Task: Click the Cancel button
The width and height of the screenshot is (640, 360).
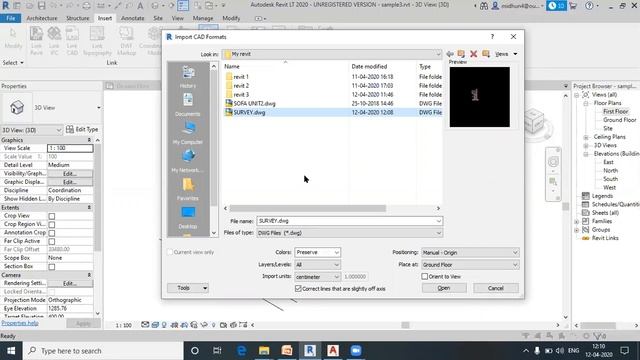Action: pyautogui.click(x=496, y=288)
